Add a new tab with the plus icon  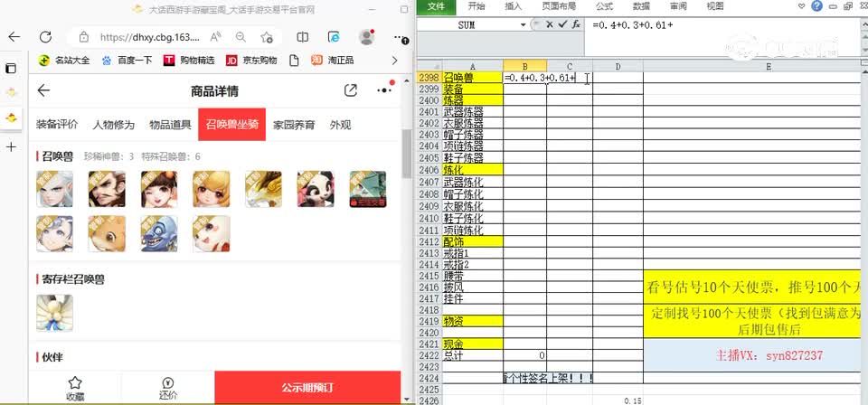pyautogui.click(x=11, y=146)
